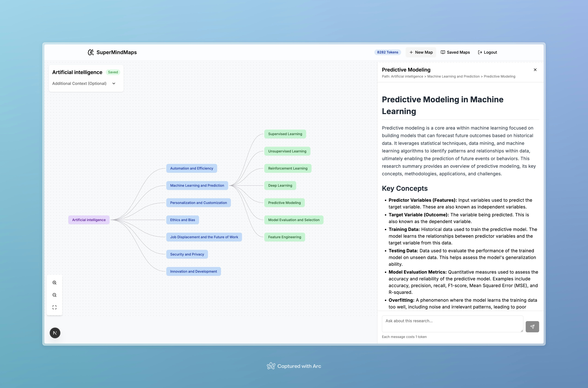
Task: Expand the Additional Context chevron
Action: click(114, 84)
